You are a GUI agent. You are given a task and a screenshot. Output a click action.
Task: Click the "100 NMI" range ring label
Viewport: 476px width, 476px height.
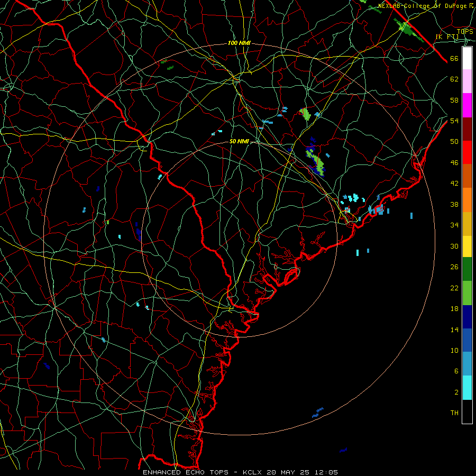(239, 43)
